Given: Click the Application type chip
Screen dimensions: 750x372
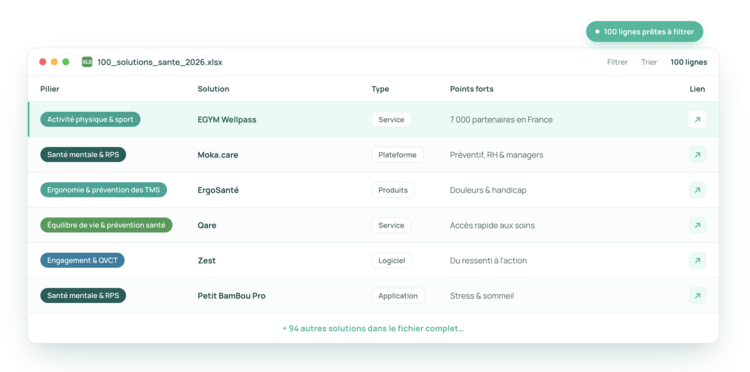Looking at the screenshot, I should point(398,295).
